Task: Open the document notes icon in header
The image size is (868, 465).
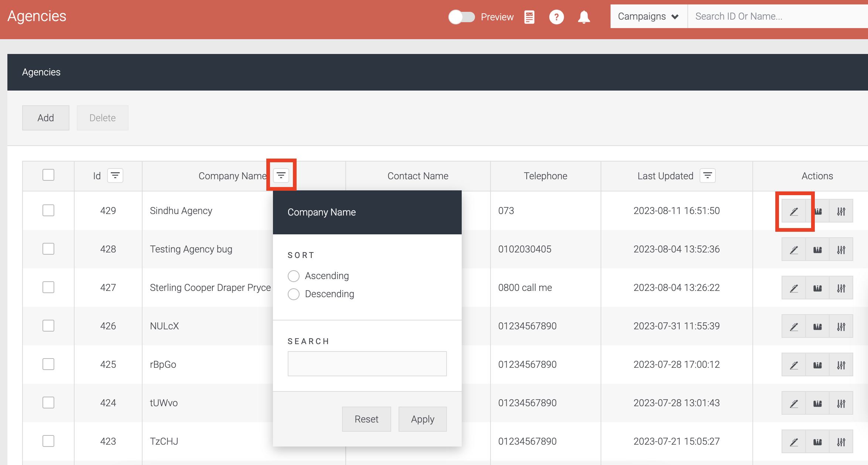Action: click(529, 17)
